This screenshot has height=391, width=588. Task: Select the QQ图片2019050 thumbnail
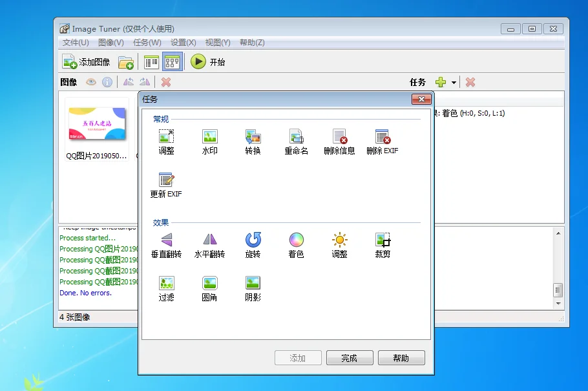(x=97, y=129)
